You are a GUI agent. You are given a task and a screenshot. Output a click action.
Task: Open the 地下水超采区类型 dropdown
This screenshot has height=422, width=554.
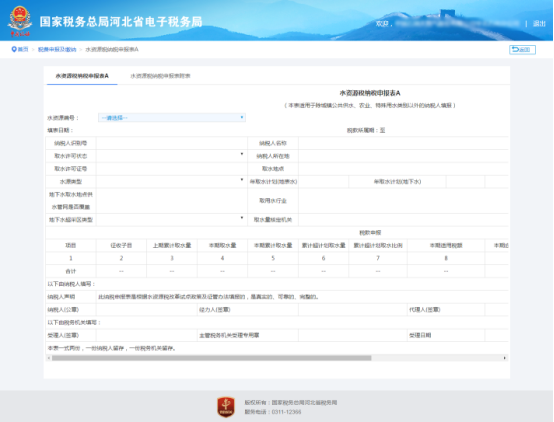[172, 220]
